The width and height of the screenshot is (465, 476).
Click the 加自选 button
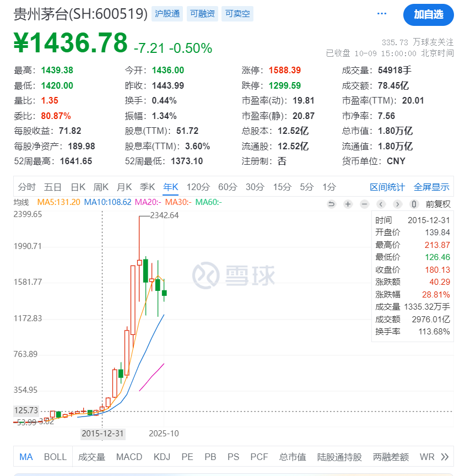coord(428,14)
